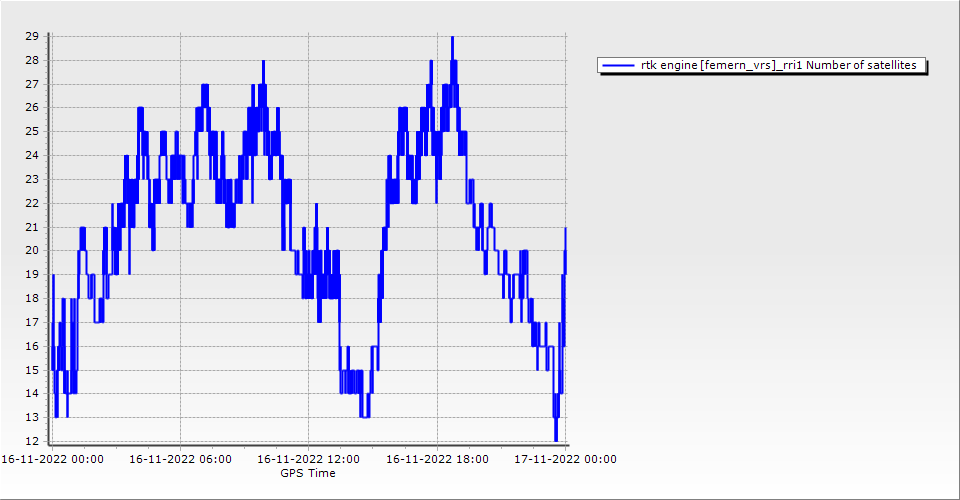The width and height of the screenshot is (960, 500).
Task: Click the highest data peak at 29 satellites
Action: pyautogui.click(x=452, y=37)
